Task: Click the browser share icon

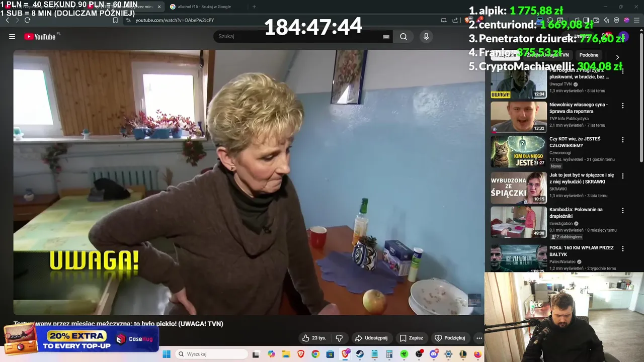Action: tap(455, 20)
